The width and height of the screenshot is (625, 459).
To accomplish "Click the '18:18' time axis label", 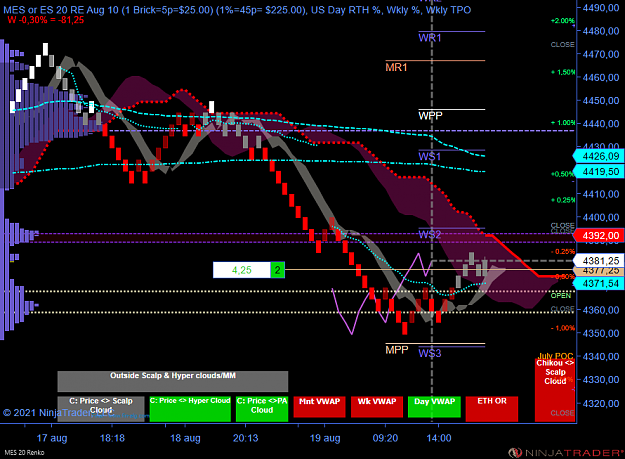I will 112,438.
